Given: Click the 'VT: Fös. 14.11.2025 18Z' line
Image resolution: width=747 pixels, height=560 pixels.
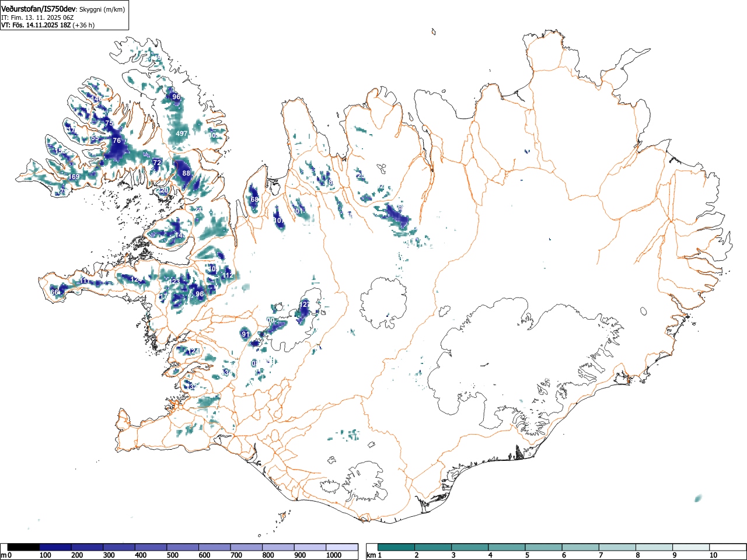Looking at the screenshot, I should [36, 25].
